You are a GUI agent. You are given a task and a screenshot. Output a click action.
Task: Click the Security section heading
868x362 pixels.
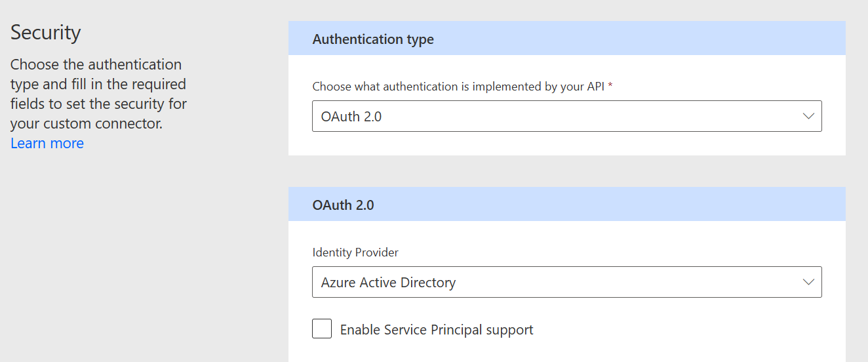pos(46,32)
